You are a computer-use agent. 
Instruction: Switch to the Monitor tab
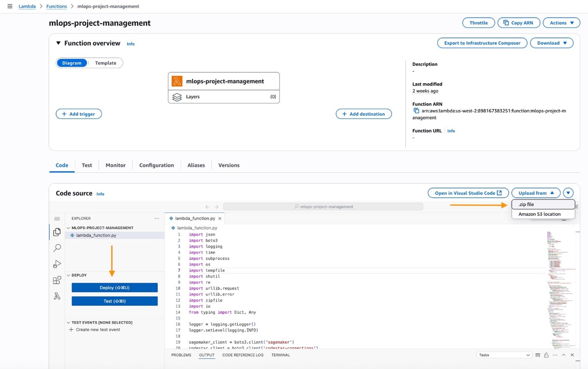coord(115,165)
